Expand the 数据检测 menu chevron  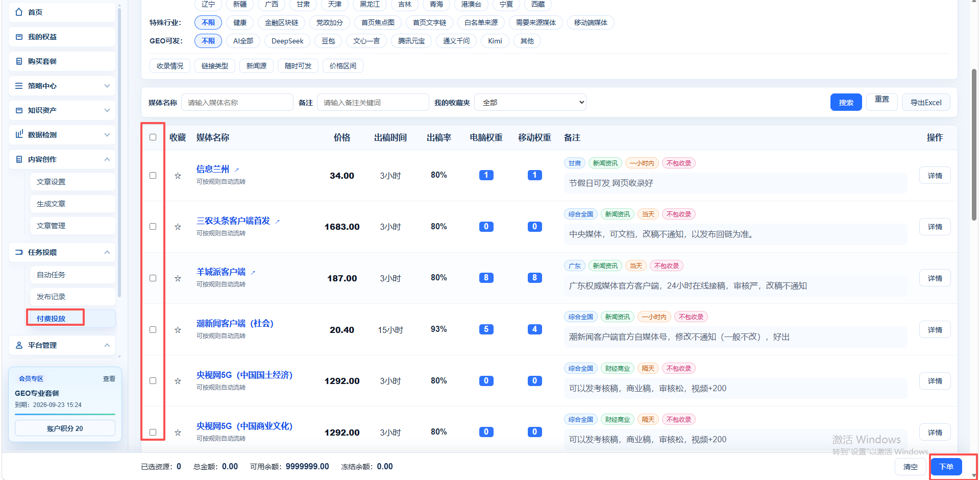(107, 135)
